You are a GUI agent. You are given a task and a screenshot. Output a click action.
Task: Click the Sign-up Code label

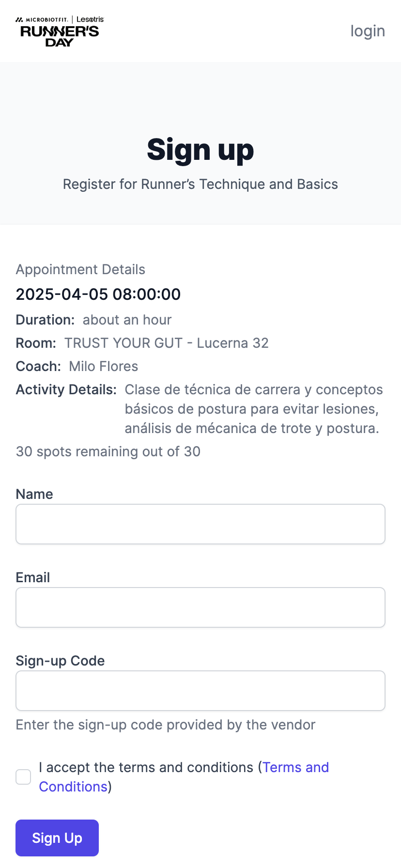(x=60, y=661)
